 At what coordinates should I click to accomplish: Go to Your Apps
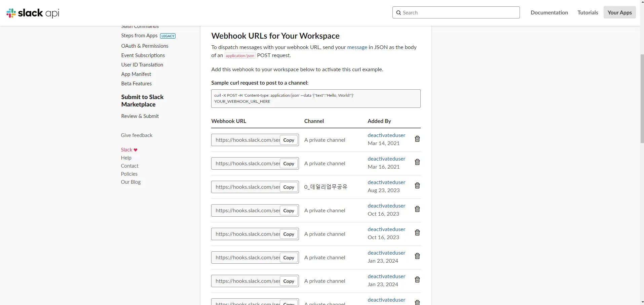[619, 12]
